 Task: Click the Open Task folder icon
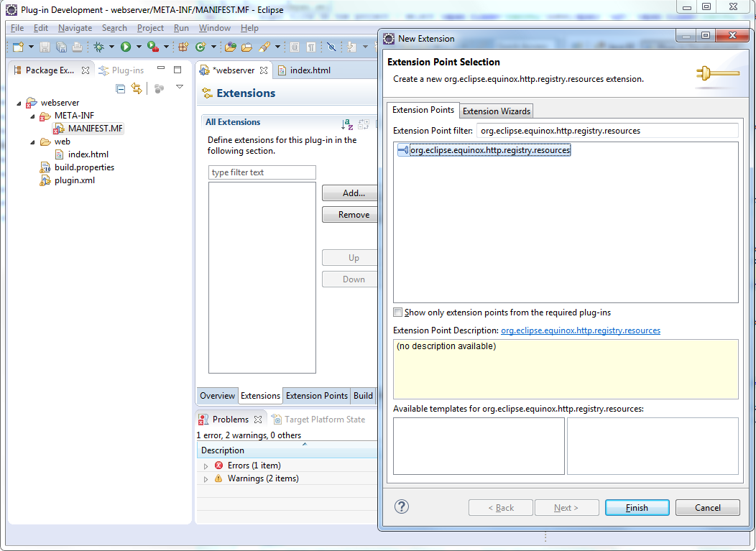point(247,47)
